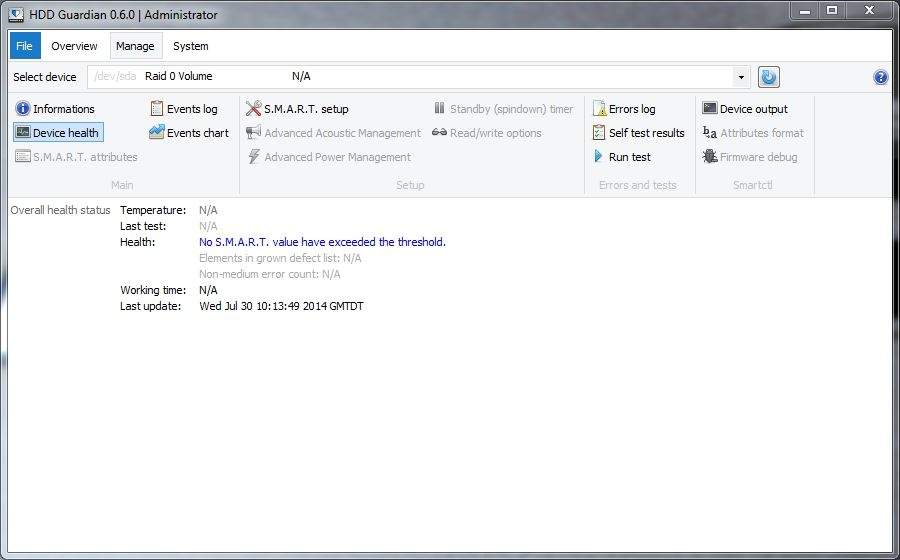
Task: Click the S.M.A.R.T. setup label
Action: [x=306, y=109]
